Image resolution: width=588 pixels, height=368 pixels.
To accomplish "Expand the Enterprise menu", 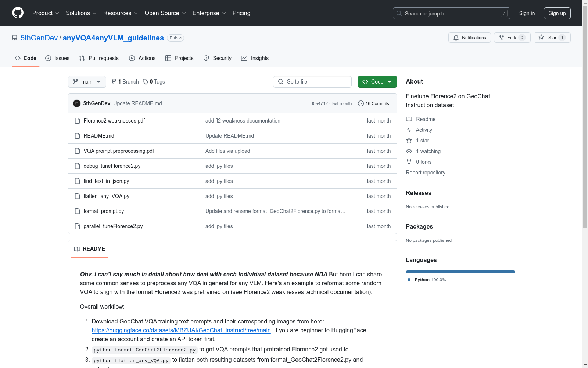I will click(209, 13).
